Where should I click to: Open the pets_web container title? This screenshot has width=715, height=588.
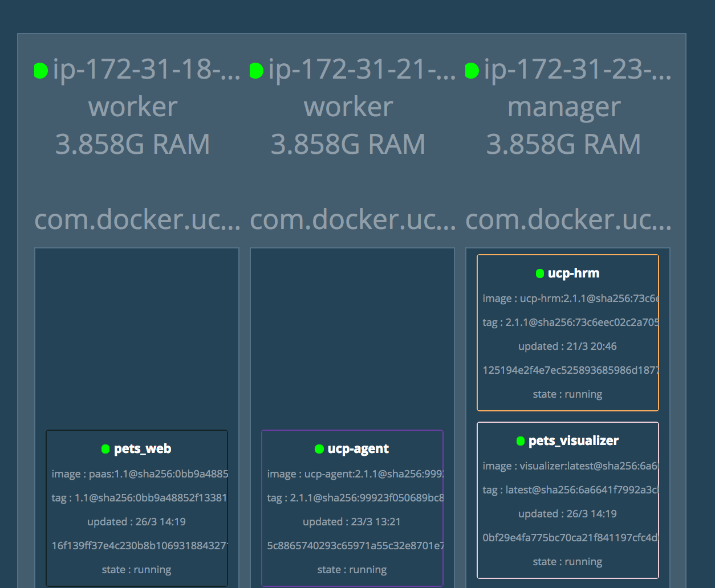tap(143, 449)
